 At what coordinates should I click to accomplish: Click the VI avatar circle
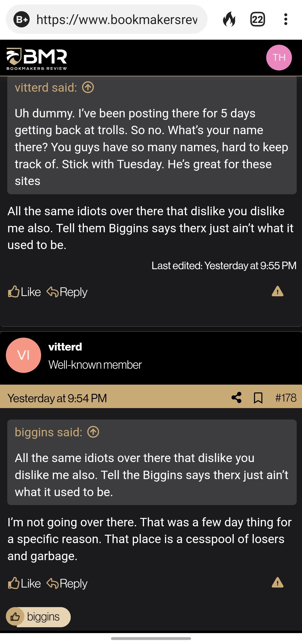23,355
